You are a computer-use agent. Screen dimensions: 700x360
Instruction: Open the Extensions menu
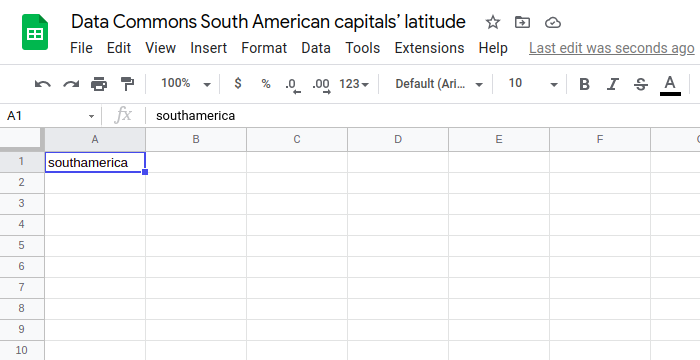pyautogui.click(x=429, y=48)
